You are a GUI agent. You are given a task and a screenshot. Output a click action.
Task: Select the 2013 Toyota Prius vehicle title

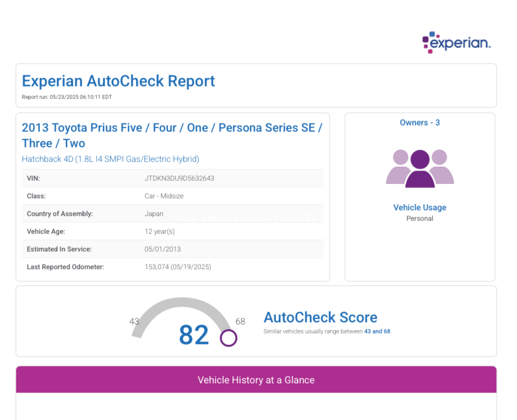coord(171,135)
